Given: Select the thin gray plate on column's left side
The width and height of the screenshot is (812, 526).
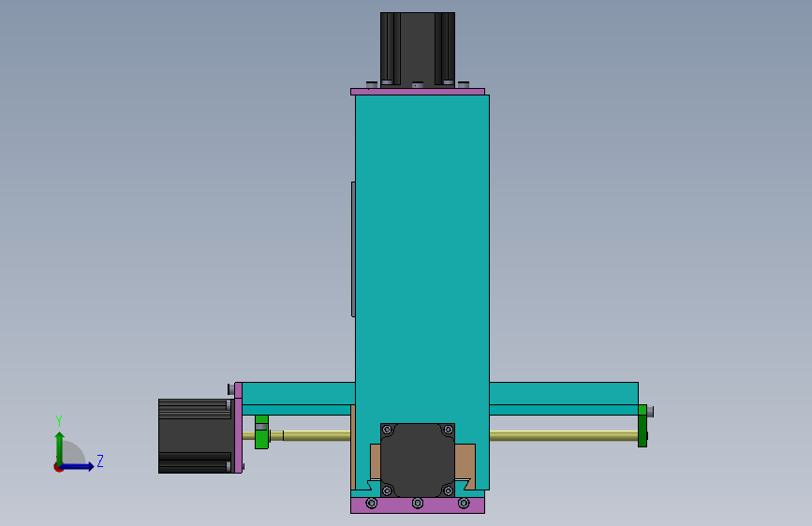Looking at the screenshot, I should 353,249.
